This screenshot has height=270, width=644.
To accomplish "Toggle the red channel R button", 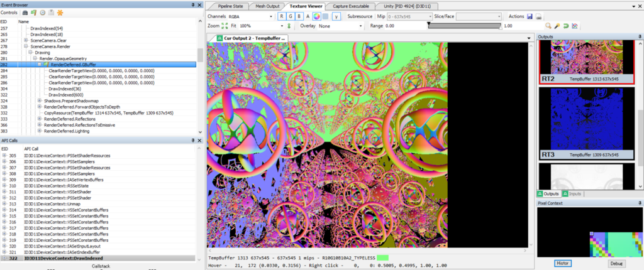I will coord(282,16).
